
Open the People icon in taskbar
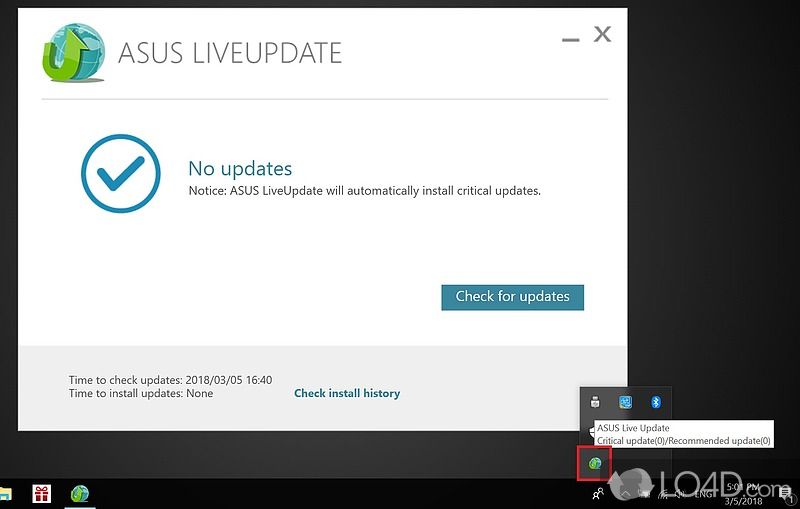pyautogui.click(x=598, y=494)
